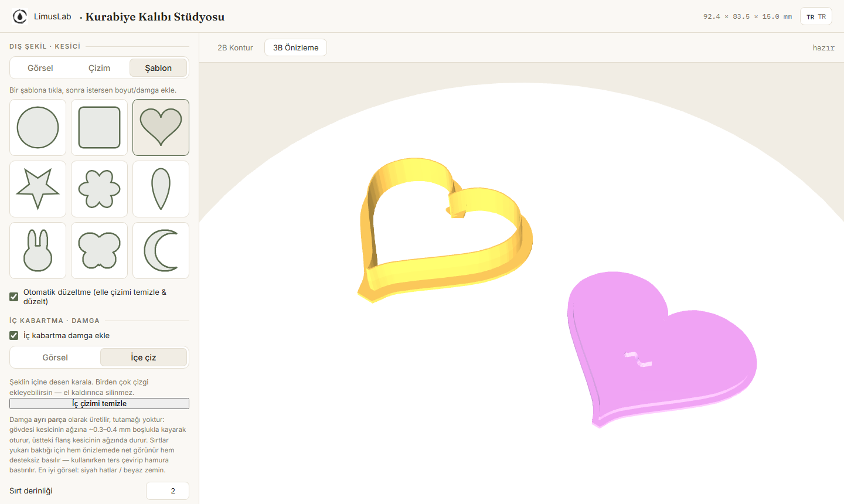Click the yellow heart cutter model
The height and width of the screenshot is (504, 844).
click(444, 231)
